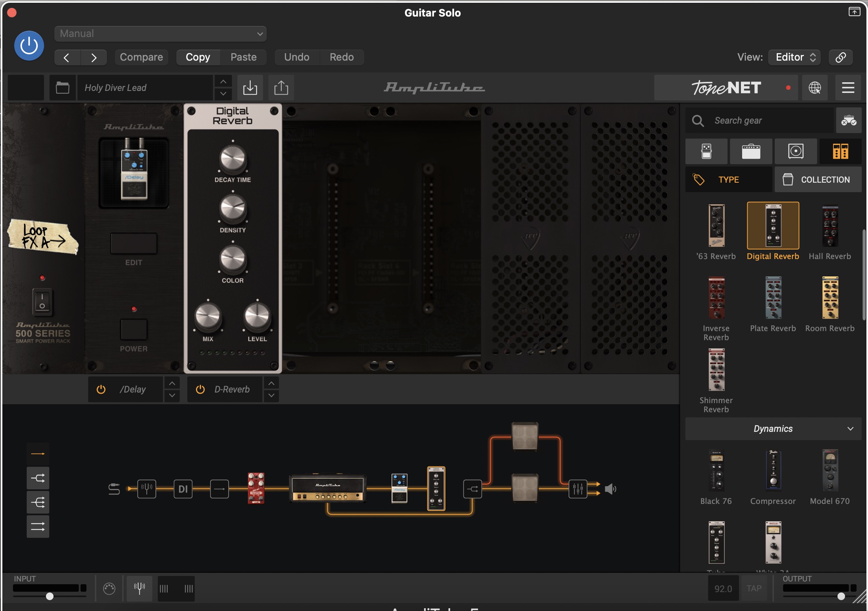Click the LEVEL knob

coord(257,317)
